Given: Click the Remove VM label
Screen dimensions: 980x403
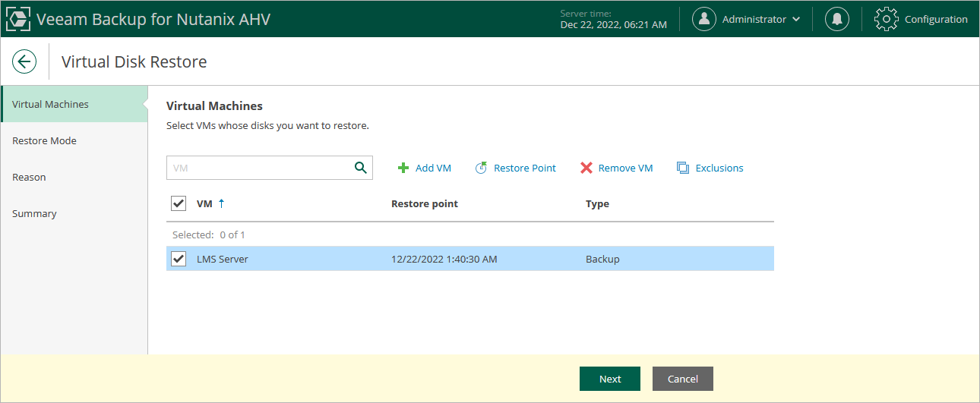Looking at the screenshot, I should coord(626,168).
